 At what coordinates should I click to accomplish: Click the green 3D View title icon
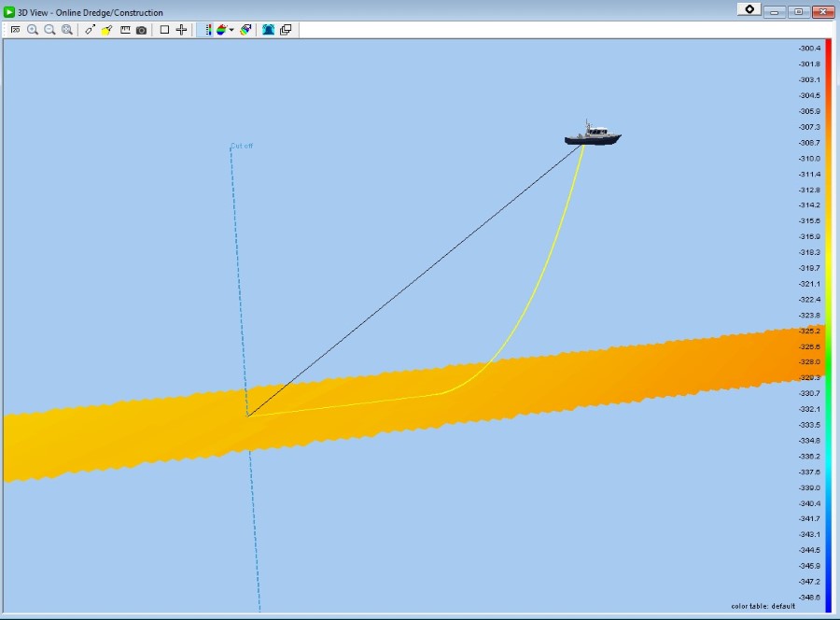(x=9, y=12)
